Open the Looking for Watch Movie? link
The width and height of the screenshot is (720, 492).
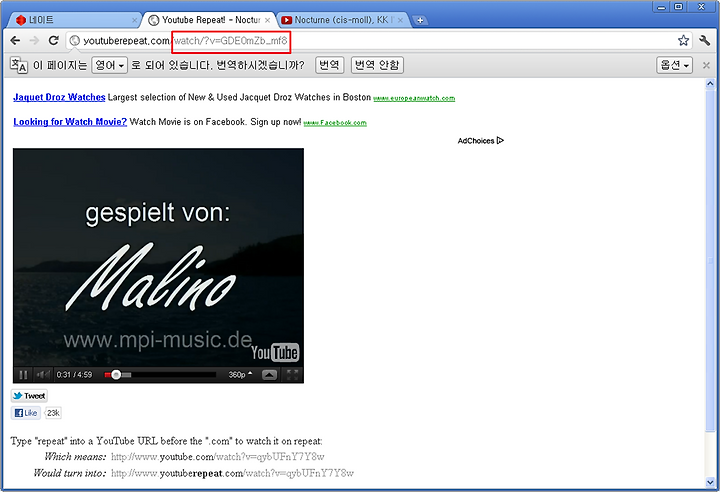70,122
